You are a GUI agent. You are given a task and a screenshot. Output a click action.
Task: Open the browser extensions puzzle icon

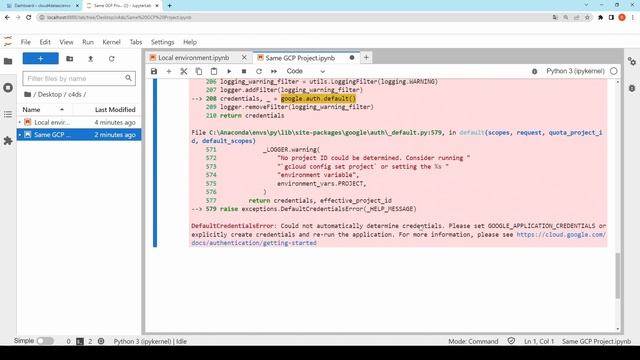[x=600, y=18]
